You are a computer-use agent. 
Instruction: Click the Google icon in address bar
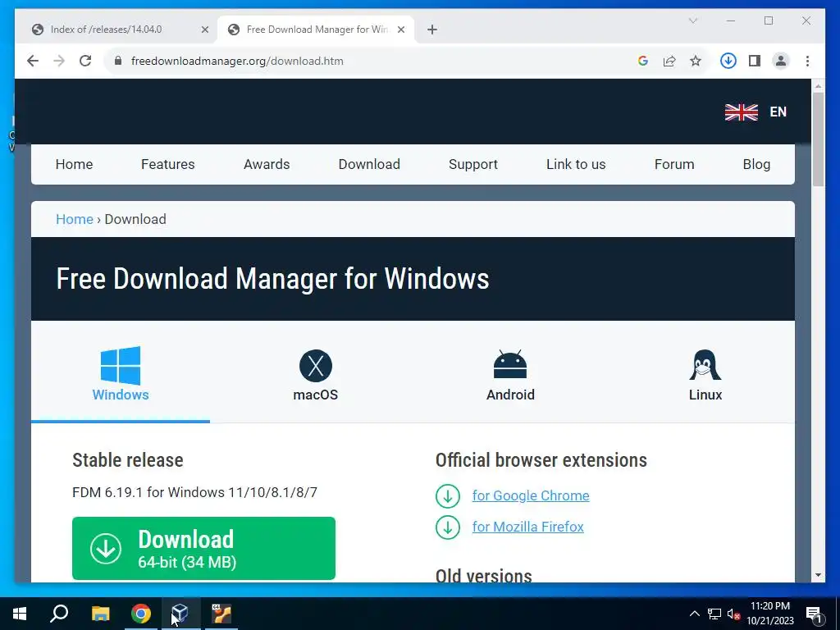pos(643,61)
